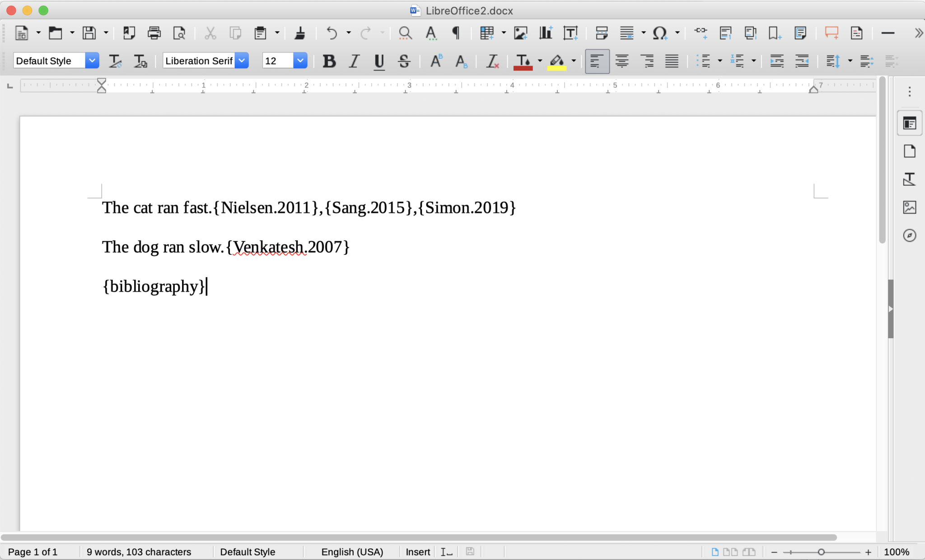Toggle bold formatting
The height and width of the screenshot is (560, 925).
(x=329, y=61)
